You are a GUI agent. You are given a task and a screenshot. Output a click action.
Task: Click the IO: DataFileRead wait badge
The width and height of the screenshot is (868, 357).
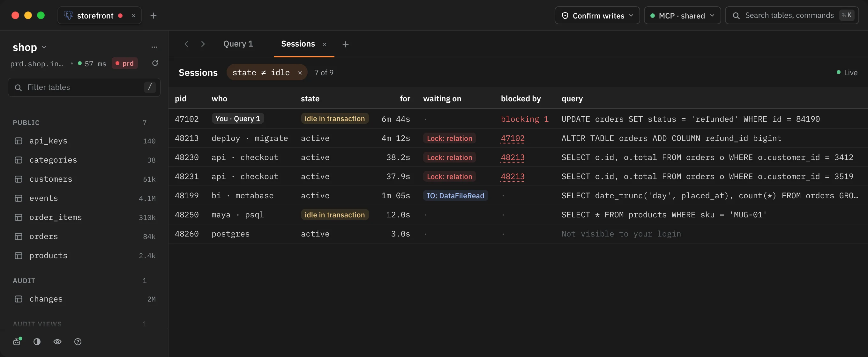coord(455,196)
